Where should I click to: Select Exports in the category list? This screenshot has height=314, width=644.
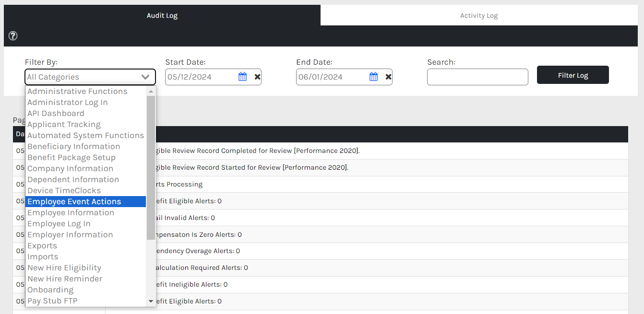pyautogui.click(x=86, y=245)
